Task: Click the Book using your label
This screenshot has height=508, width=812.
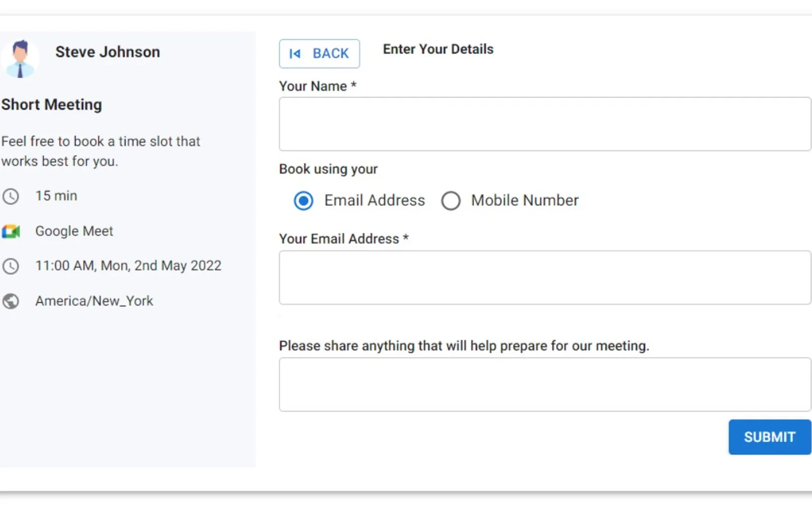Action: coord(328,169)
